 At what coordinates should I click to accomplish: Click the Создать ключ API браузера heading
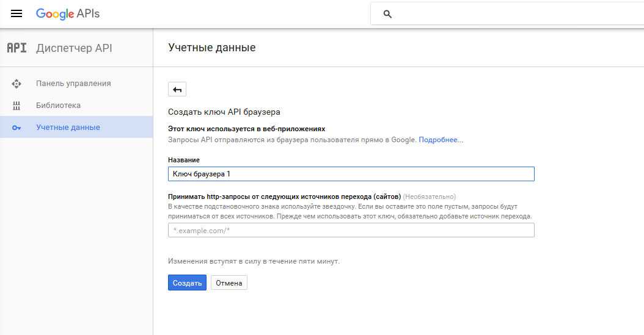coord(224,112)
